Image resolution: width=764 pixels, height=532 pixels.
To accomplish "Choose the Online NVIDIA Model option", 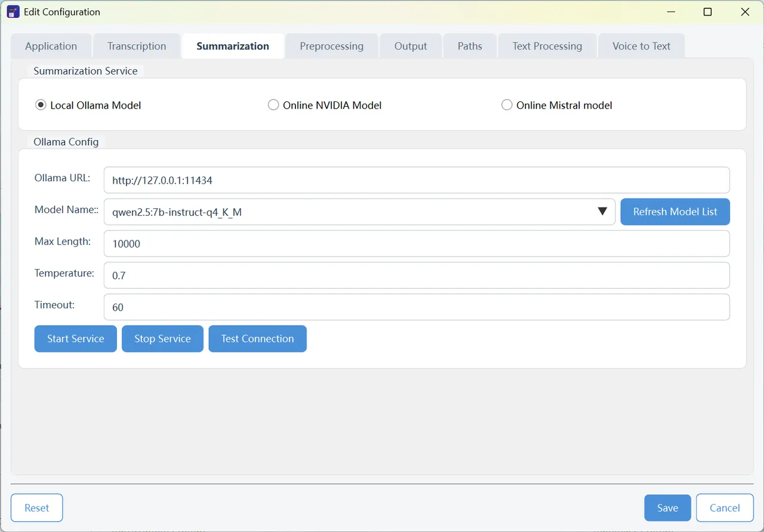I will point(325,105).
